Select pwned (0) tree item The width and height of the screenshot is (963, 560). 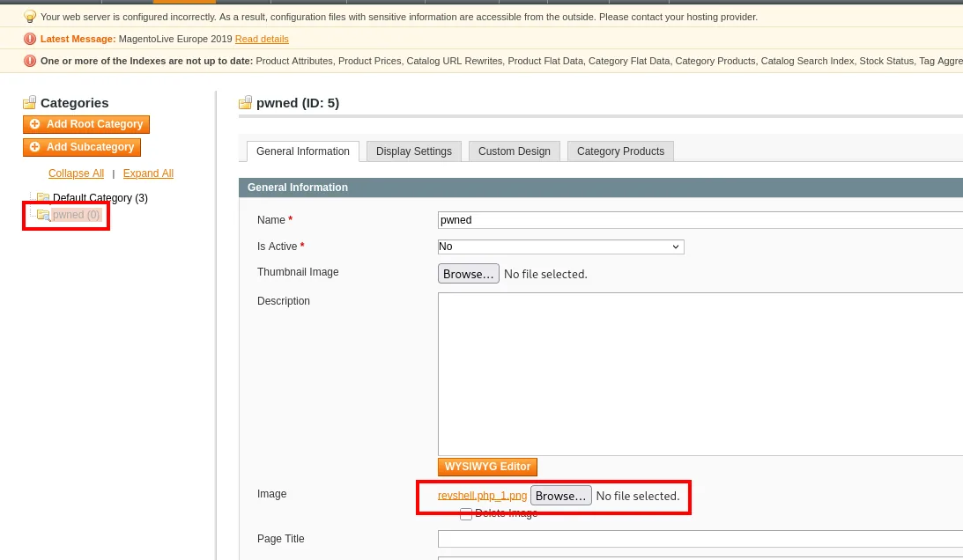point(76,215)
